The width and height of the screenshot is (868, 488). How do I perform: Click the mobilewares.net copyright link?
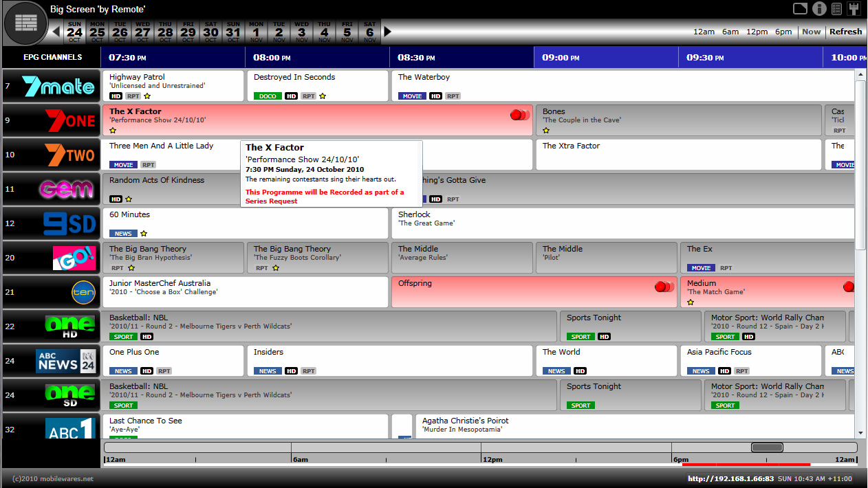pos(53,478)
